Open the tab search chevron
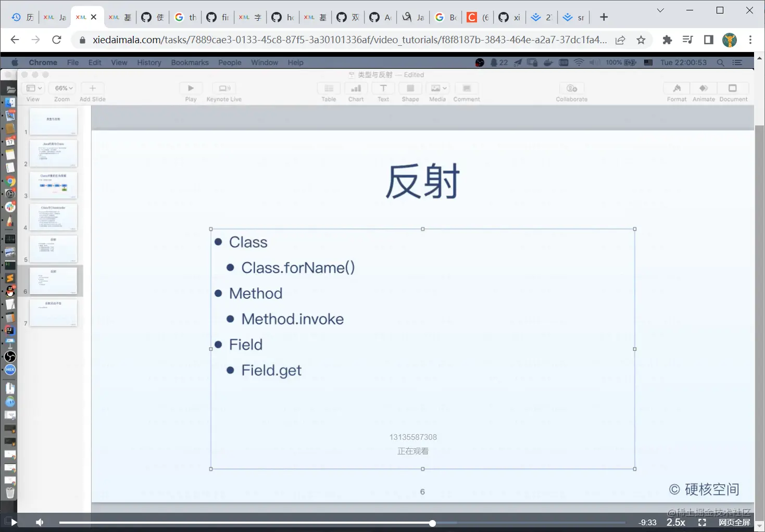Viewport: 765px width, 532px height. (660, 10)
